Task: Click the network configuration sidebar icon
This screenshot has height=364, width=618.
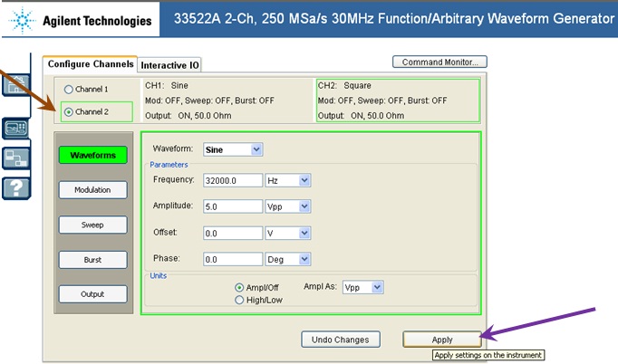Action: [x=17, y=158]
